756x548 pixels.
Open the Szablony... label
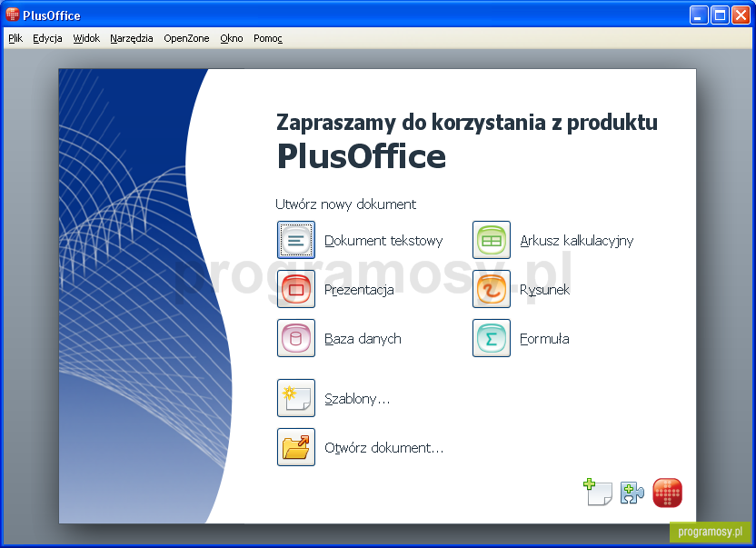pyautogui.click(x=357, y=398)
